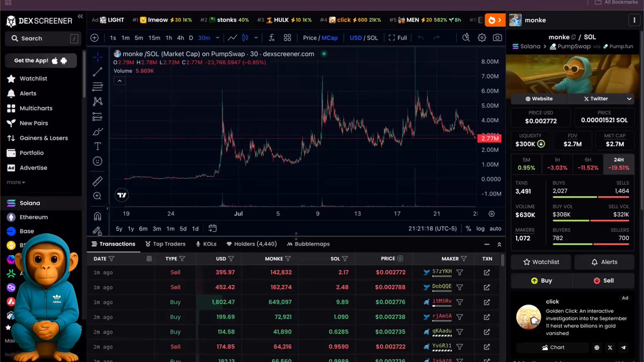The image size is (644, 362).
Task: Toggle chart to Price mode
Action: (x=310, y=38)
